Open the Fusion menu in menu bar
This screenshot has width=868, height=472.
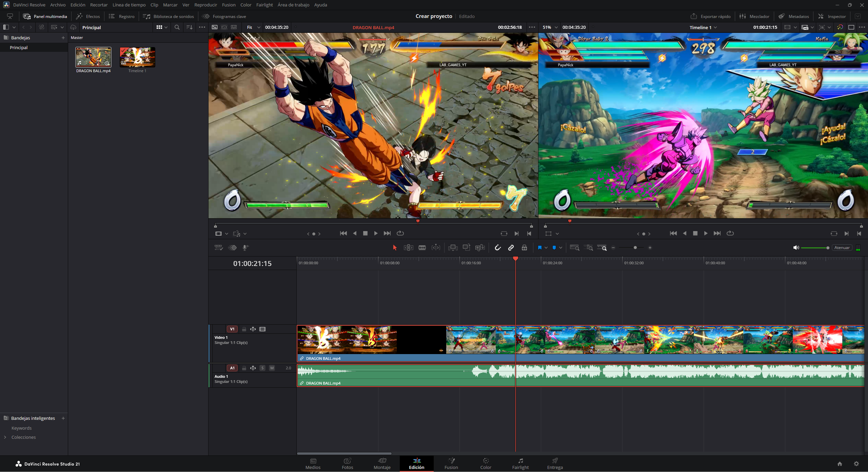[x=229, y=5]
